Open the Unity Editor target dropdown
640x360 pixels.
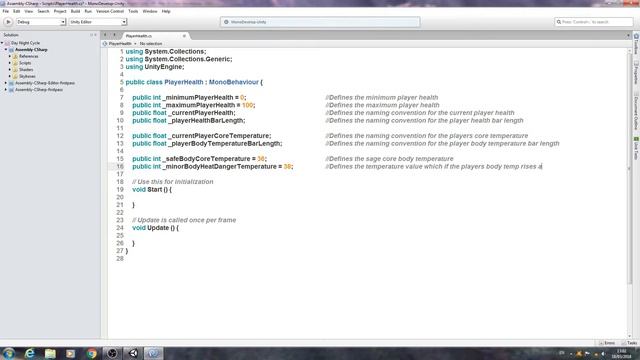(x=98, y=22)
